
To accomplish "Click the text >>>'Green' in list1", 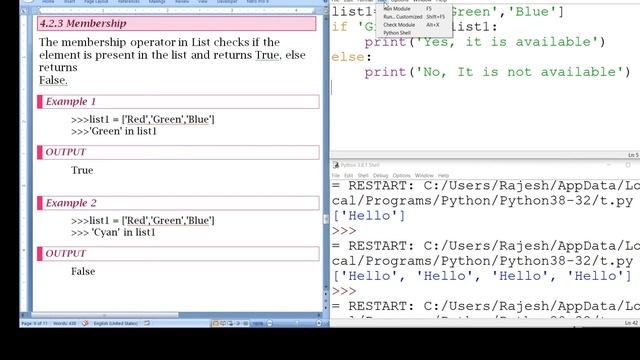I will point(114,131).
